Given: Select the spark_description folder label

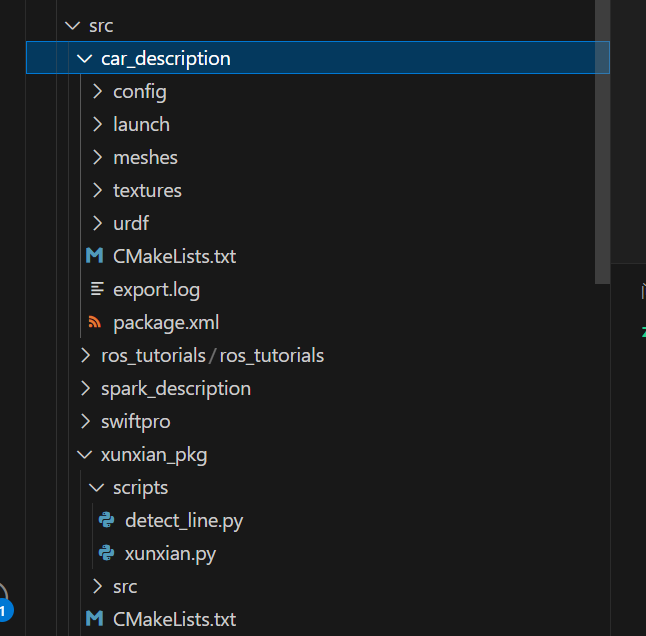Looking at the screenshot, I should tap(176, 389).
